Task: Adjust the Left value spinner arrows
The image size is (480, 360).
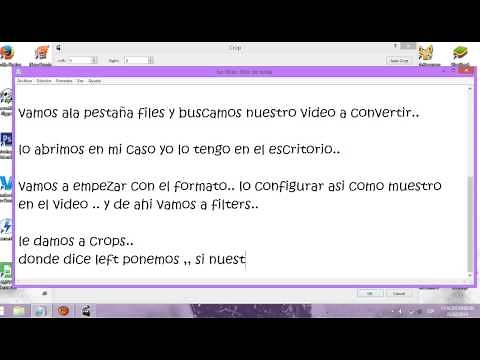Action: [x=94, y=60]
